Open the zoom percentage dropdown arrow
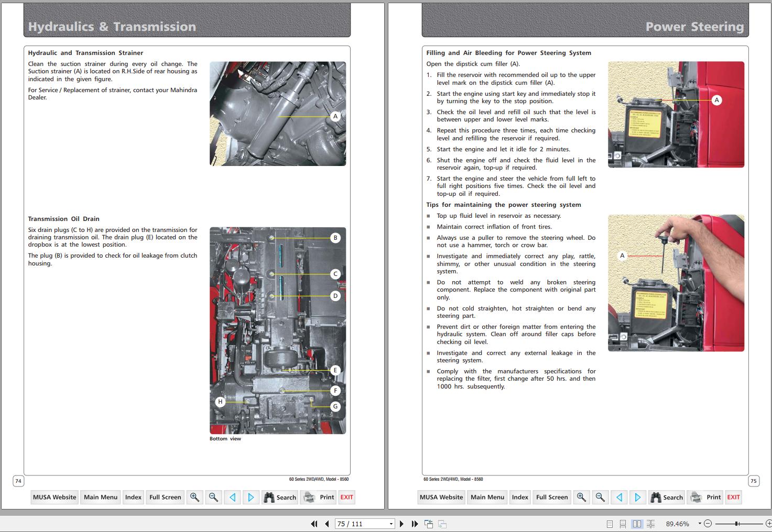This screenshot has height=532, width=772. pos(700,524)
